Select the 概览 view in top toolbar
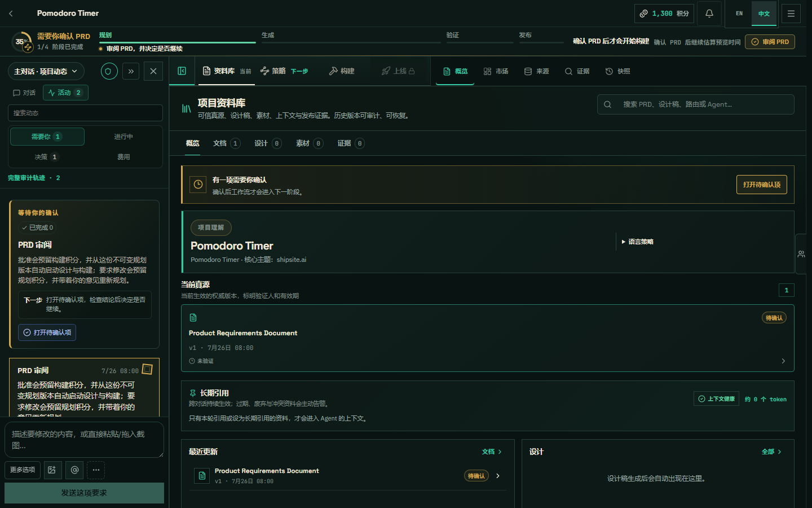Image resolution: width=812 pixels, height=508 pixels. pos(455,71)
